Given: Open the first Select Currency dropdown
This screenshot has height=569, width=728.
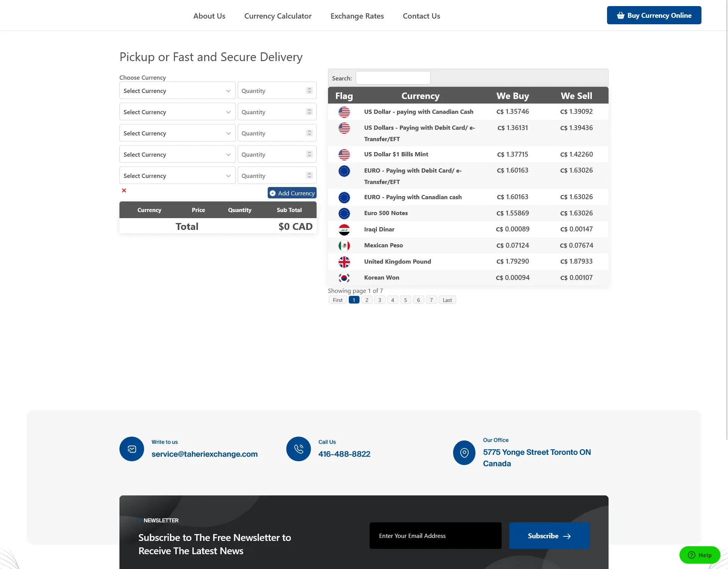Looking at the screenshot, I should click(x=177, y=91).
